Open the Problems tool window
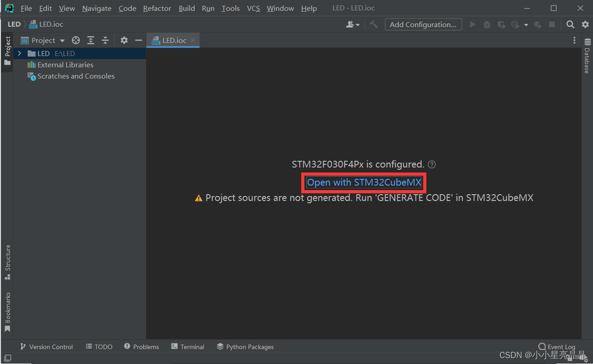This screenshot has width=593, height=364. (x=141, y=347)
